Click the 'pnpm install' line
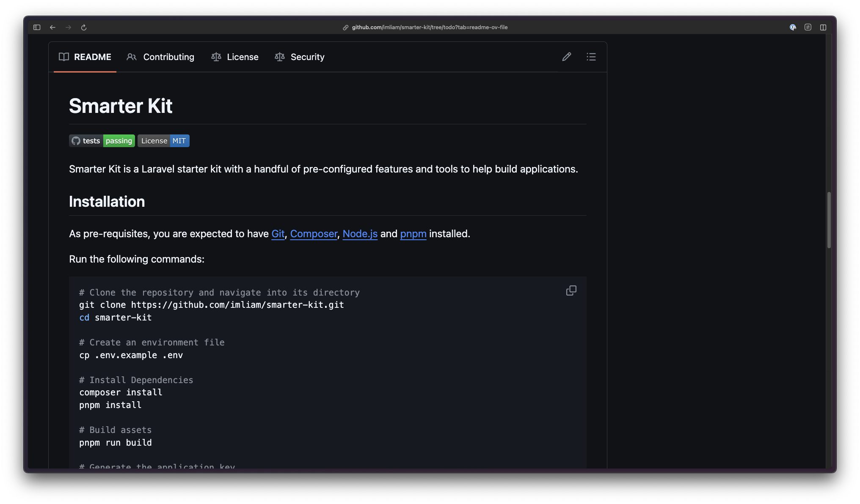 110,405
